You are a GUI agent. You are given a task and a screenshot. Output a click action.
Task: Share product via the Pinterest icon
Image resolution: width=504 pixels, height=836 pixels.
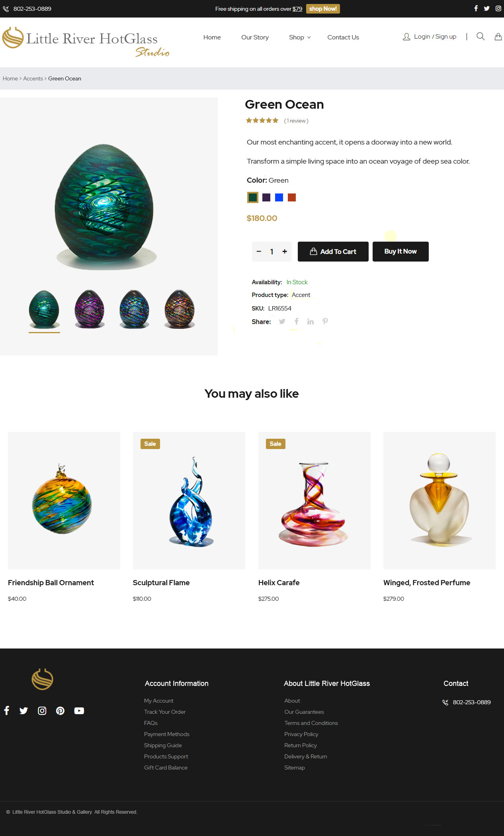point(325,321)
